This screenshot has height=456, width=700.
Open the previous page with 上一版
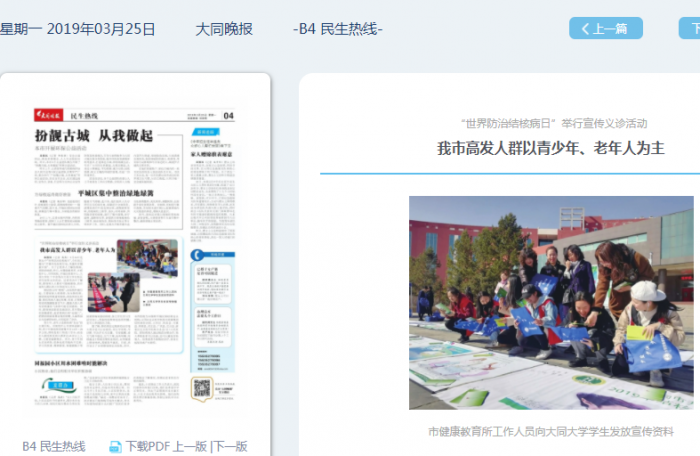tap(190, 446)
